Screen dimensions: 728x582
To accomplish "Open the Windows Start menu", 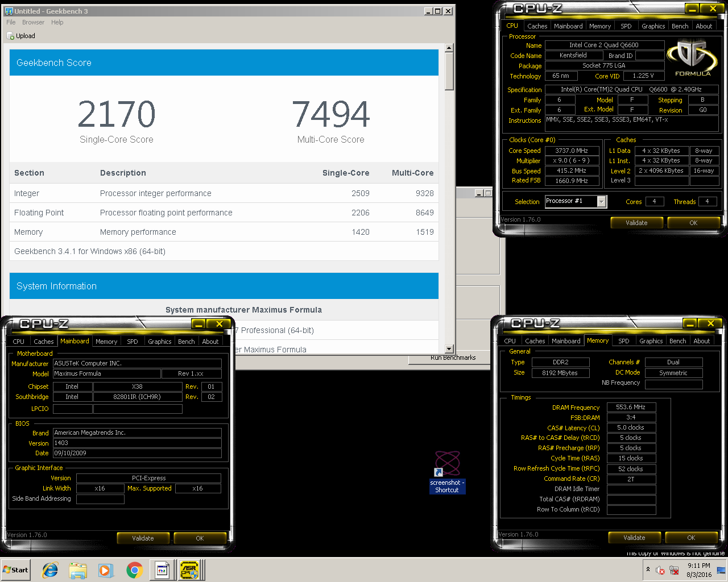I will tap(15, 569).
